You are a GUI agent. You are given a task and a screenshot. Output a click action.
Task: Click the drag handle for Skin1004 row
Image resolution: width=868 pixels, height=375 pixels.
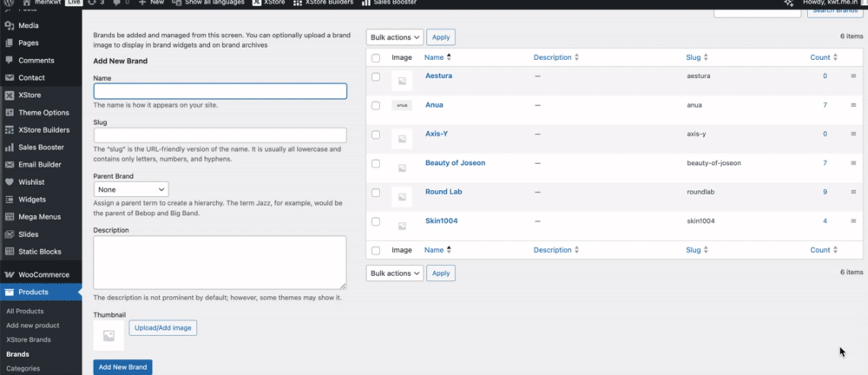click(853, 220)
